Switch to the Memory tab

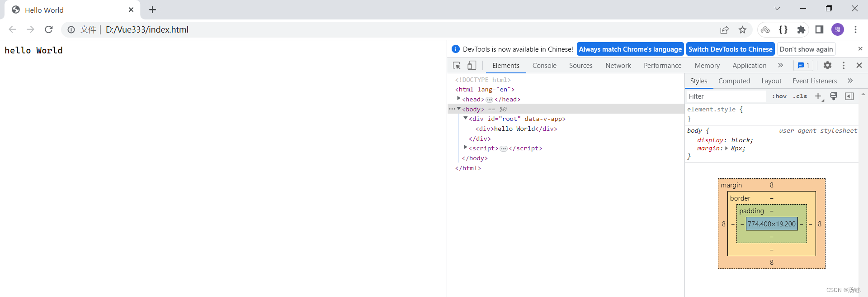click(707, 66)
